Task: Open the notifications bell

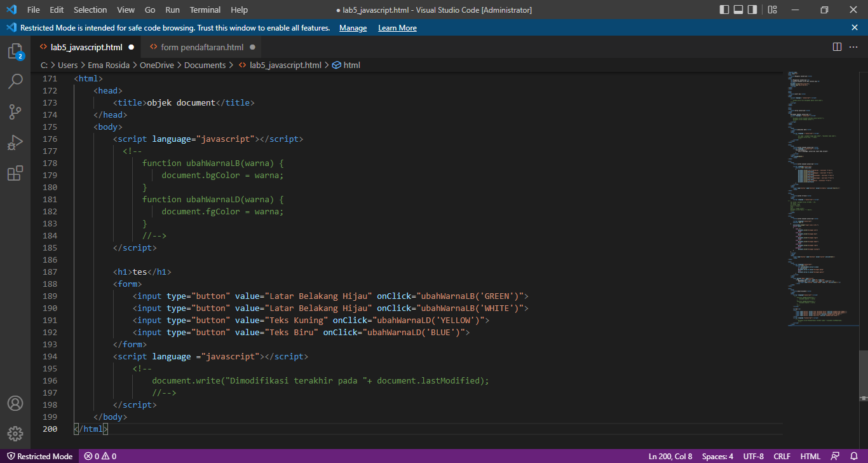Action: 855,456
